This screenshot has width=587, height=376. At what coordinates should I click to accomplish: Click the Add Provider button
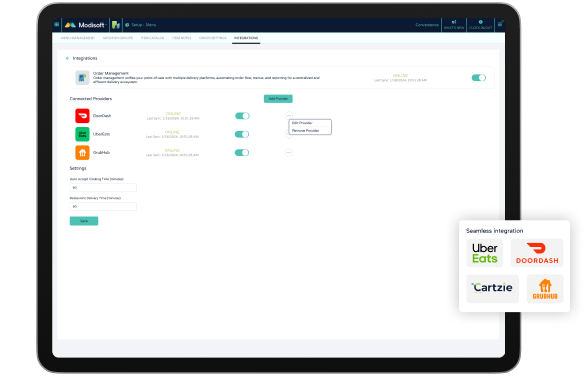[278, 99]
